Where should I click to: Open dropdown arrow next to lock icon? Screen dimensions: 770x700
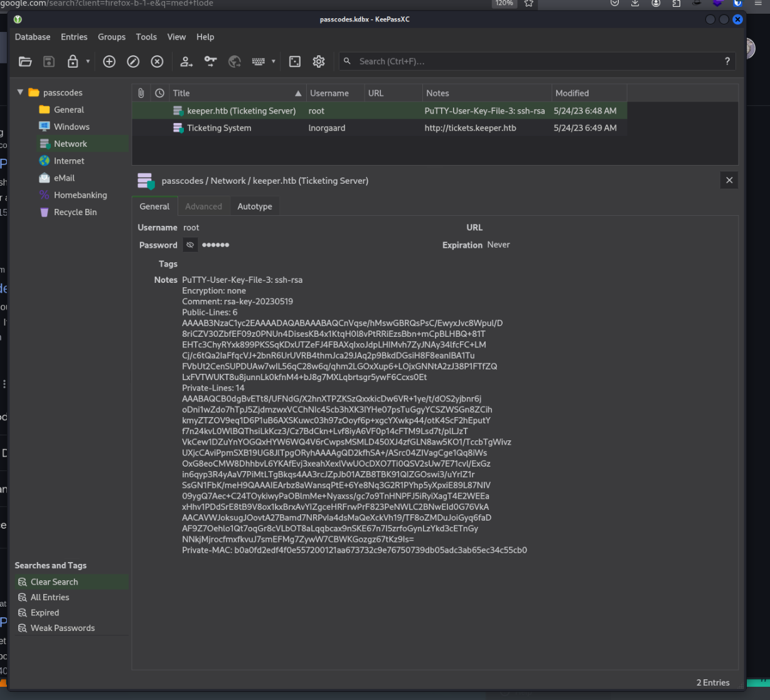(x=88, y=61)
